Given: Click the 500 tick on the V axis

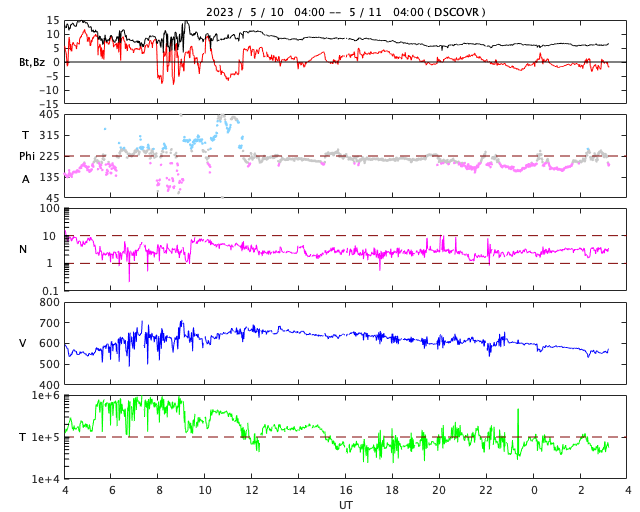Looking at the screenshot, I should coord(49,364).
